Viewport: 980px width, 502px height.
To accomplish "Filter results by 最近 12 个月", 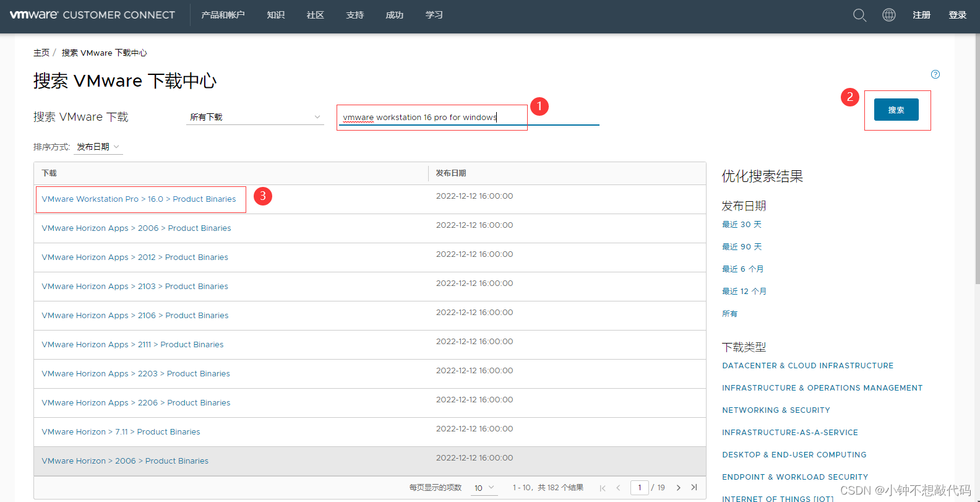I will (744, 292).
